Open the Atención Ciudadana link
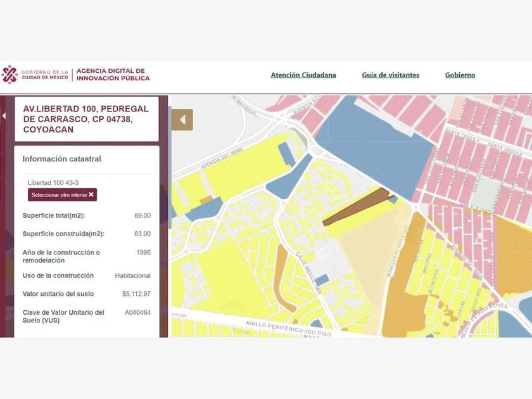532x399 pixels. (303, 75)
